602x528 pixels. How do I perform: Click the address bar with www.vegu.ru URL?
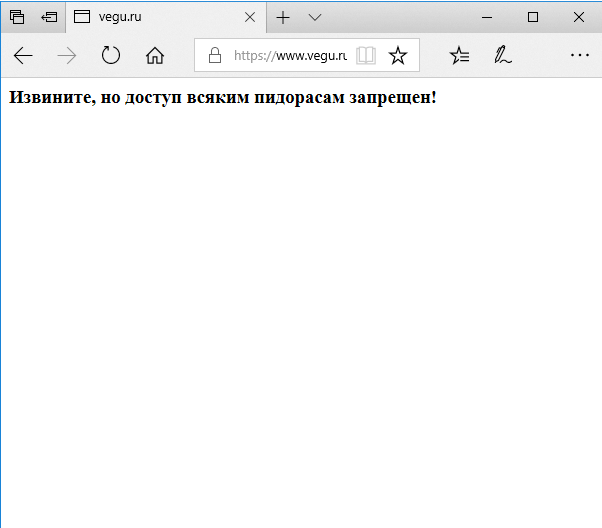(x=290, y=56)
